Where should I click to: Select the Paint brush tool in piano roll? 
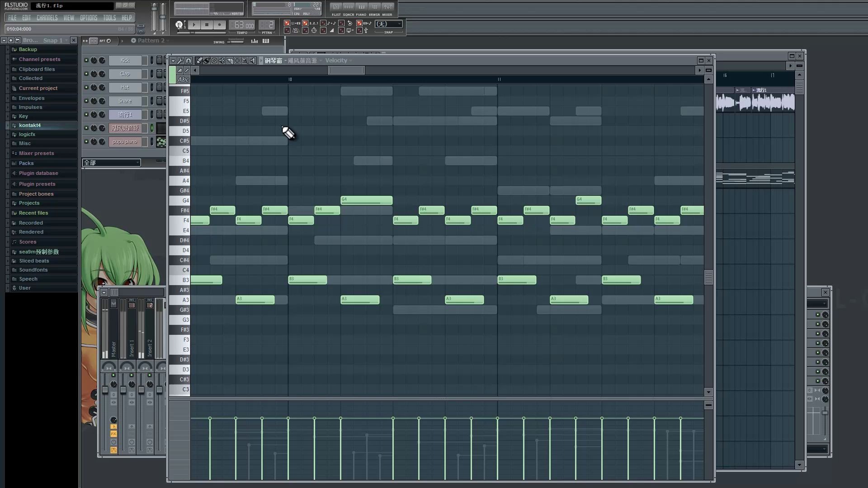coord(207,61)
